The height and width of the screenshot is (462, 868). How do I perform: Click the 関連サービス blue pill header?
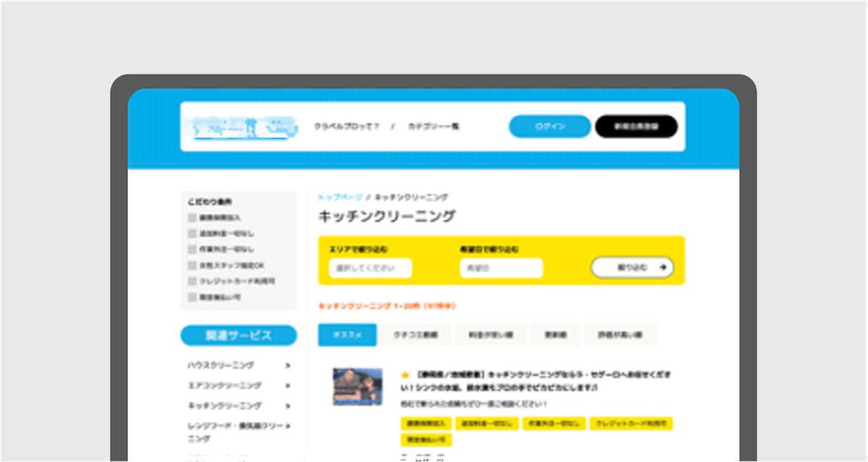tap(237, 335)
